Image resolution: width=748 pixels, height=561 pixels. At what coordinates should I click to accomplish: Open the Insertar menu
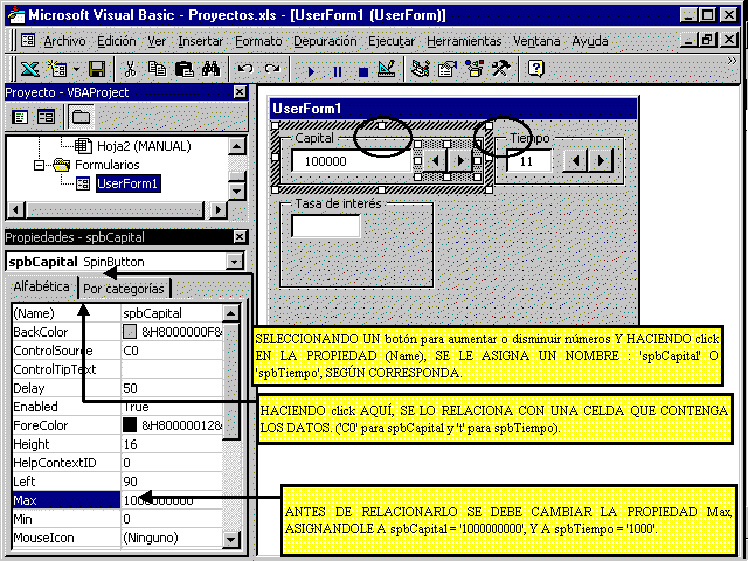(200, 42)
